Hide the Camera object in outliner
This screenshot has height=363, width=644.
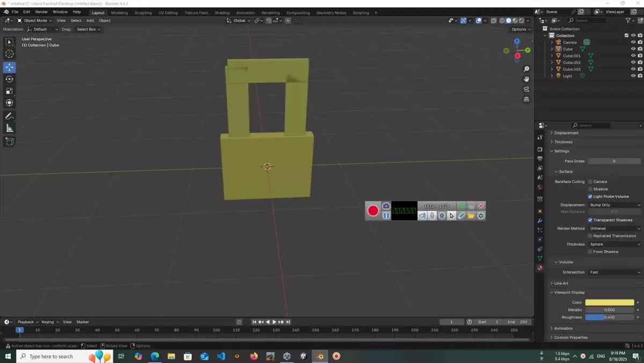pos(633,42)
